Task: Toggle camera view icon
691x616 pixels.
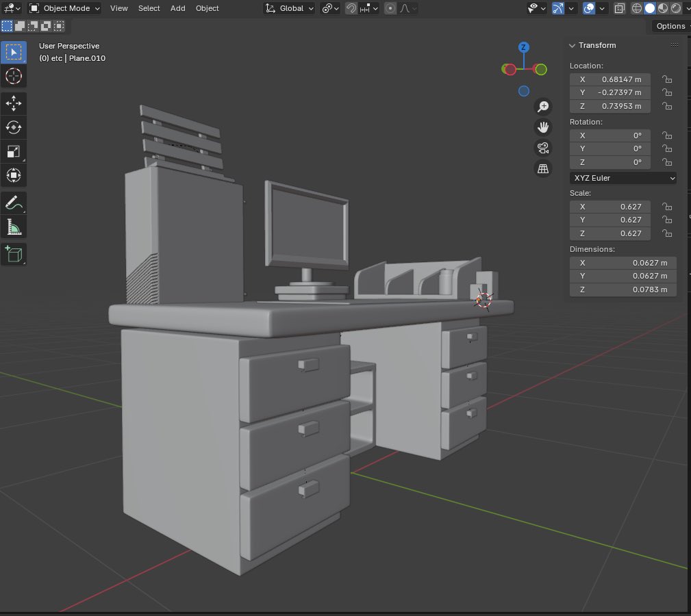Action: point(543,148)
